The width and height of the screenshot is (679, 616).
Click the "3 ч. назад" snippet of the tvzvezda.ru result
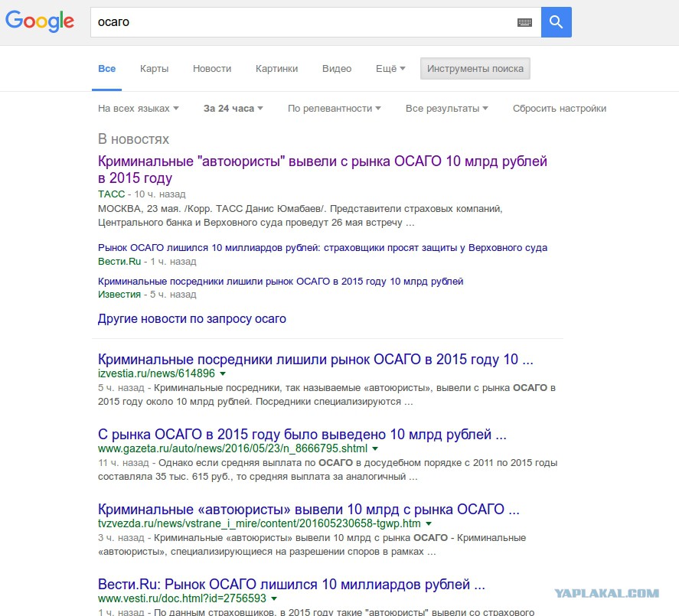[x=312, y=545]
